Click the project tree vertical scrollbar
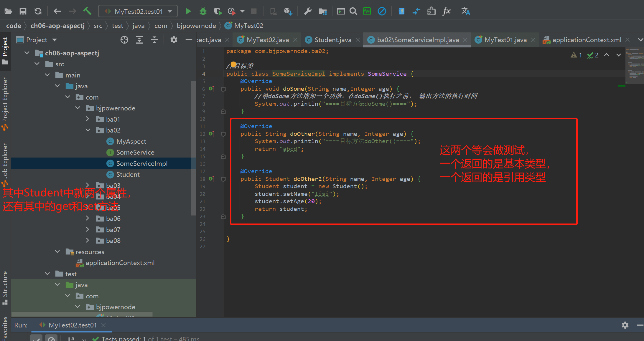Screen dimensions: 644x341 [x=193, y=147]
